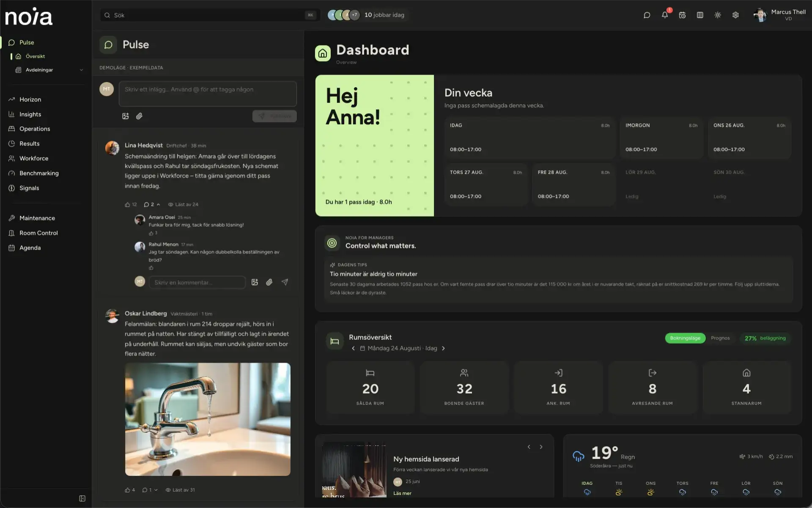Collapse the sidebar with the panel icon
Viewport: 812px width, 508px height.
pyautogui.click(x=82, y=498)
